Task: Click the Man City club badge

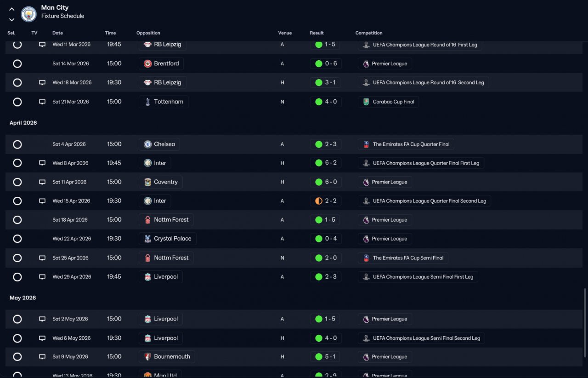Action: [29, 14]
